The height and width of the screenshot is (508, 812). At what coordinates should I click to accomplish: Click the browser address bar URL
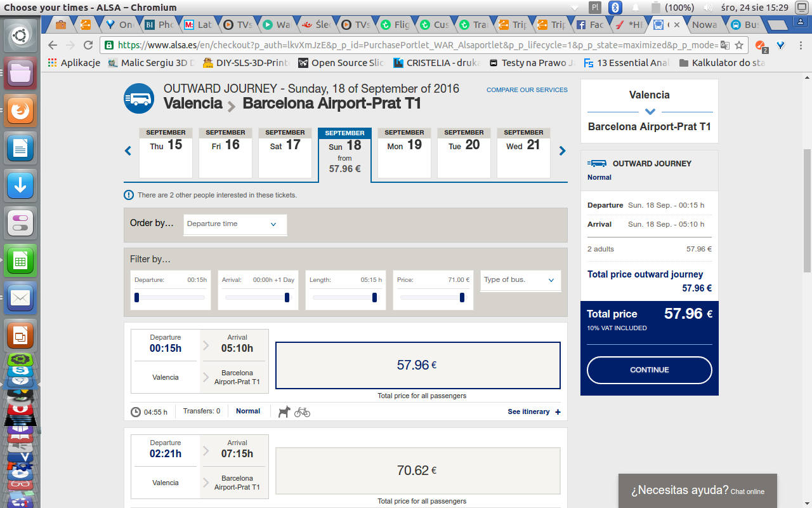[x=417, y=45]
